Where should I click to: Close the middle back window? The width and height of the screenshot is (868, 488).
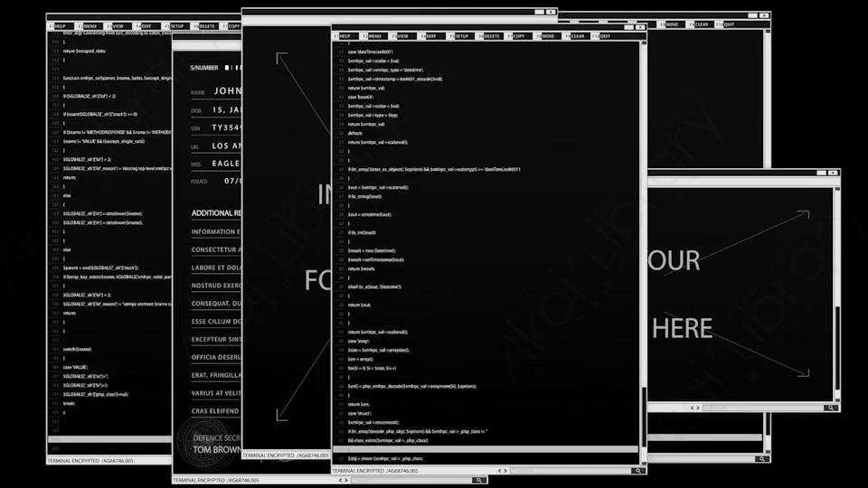(x=551, y=12)
